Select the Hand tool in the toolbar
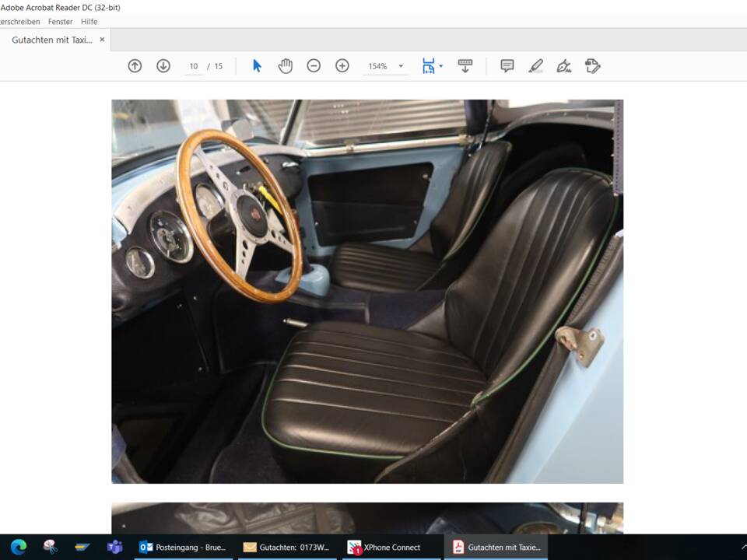Screen dimensions: 747x560 click(x=286, y=66)
